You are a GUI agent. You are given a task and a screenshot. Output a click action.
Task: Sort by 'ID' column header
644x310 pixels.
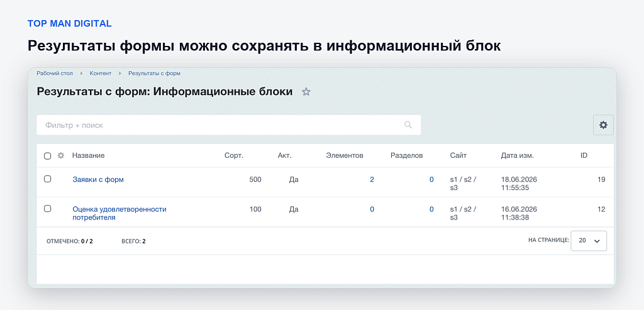584,155
